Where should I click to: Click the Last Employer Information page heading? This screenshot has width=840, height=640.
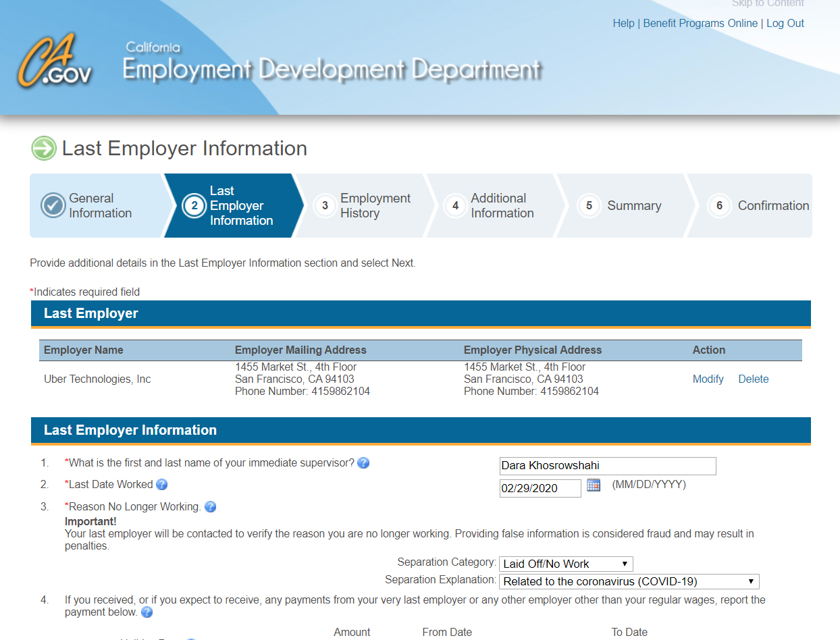point(184,149)
